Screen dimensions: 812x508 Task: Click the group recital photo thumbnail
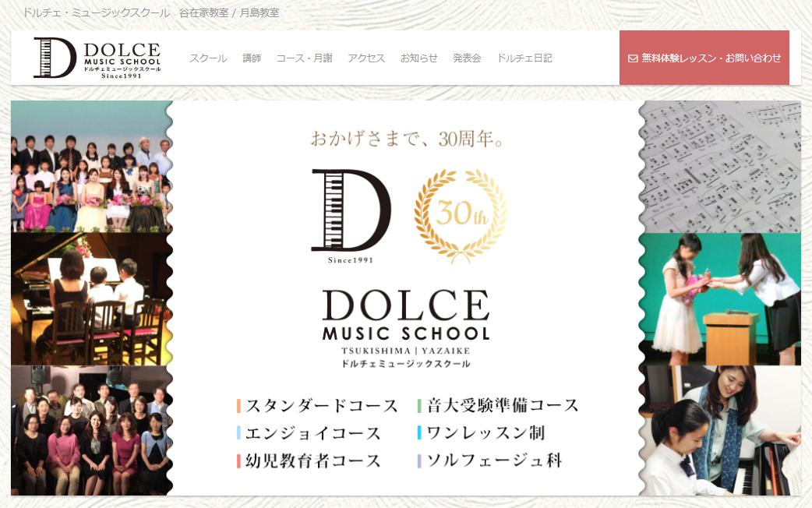pyautogui.click(x=92, y=166)
